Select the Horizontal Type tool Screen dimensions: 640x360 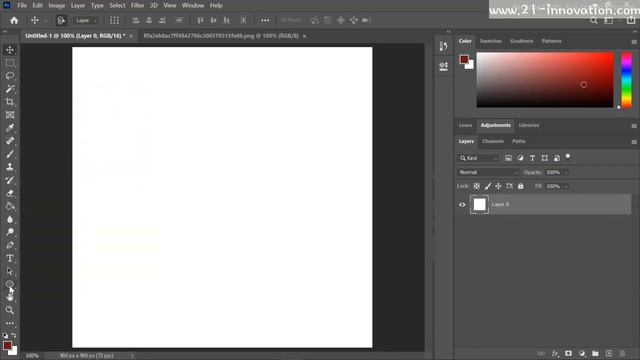point(10,258)
